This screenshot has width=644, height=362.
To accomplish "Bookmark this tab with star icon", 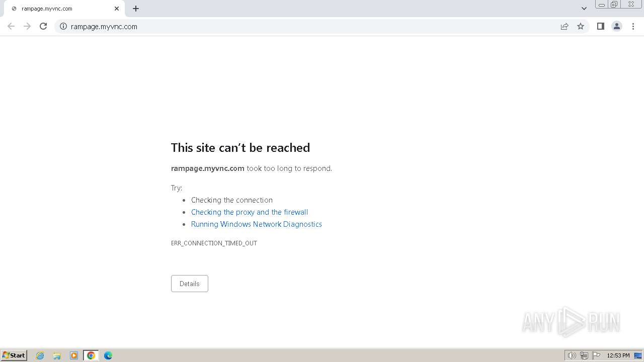I will (581, 26).
